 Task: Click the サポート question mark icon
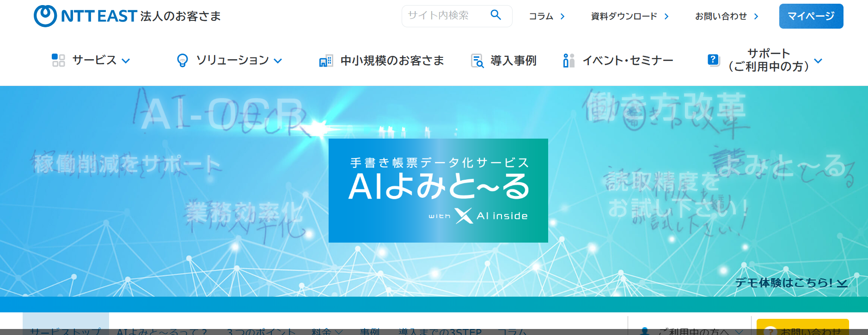(x=713, y=60)
